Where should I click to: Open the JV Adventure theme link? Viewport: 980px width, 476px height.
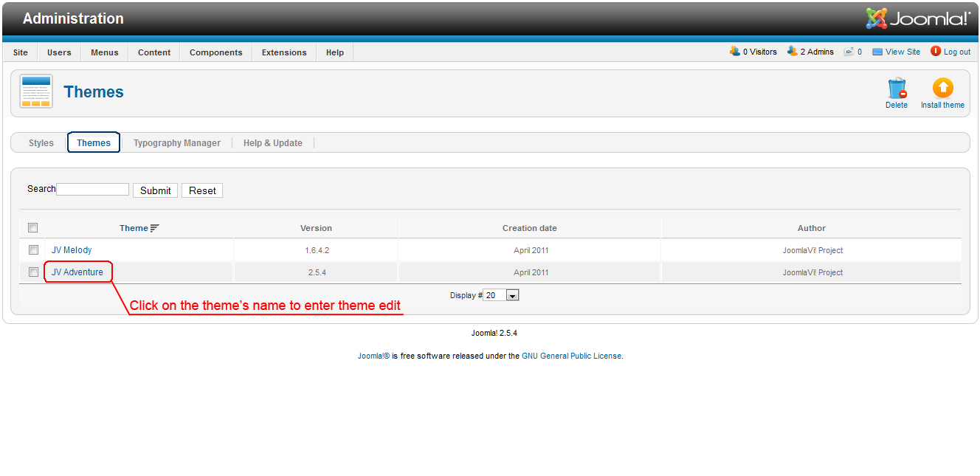click(77, 272)
